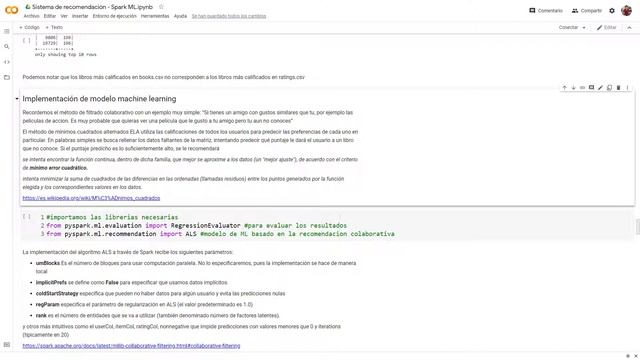640x360 pixels.
Task: Open the code snippets sidebar icon
Action: click(7, 62)
